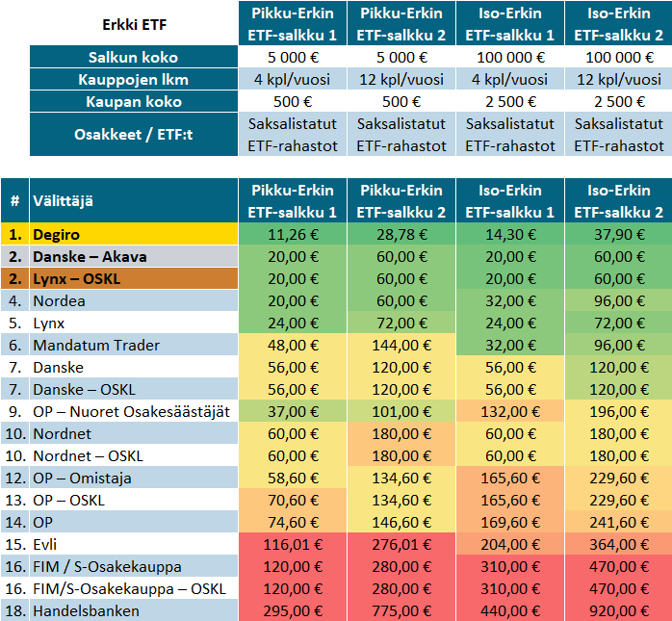Click the '6.' rank of Mandatum Trader
This screenshot has width=672, height=621.
pyautogui.click(x=15, y=345)
